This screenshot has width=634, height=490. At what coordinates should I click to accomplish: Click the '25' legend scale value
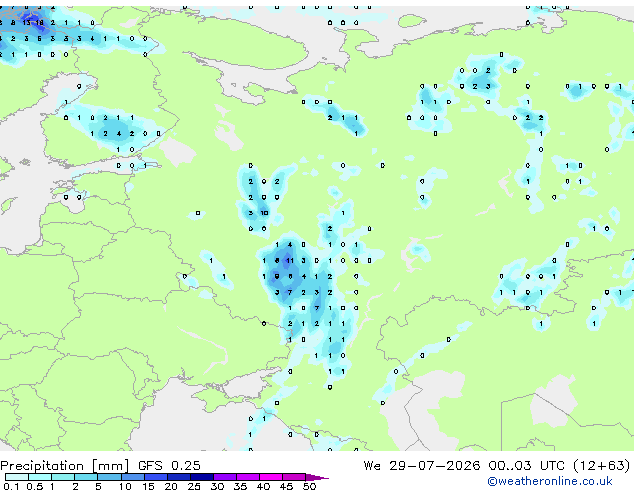pos(194,486)
